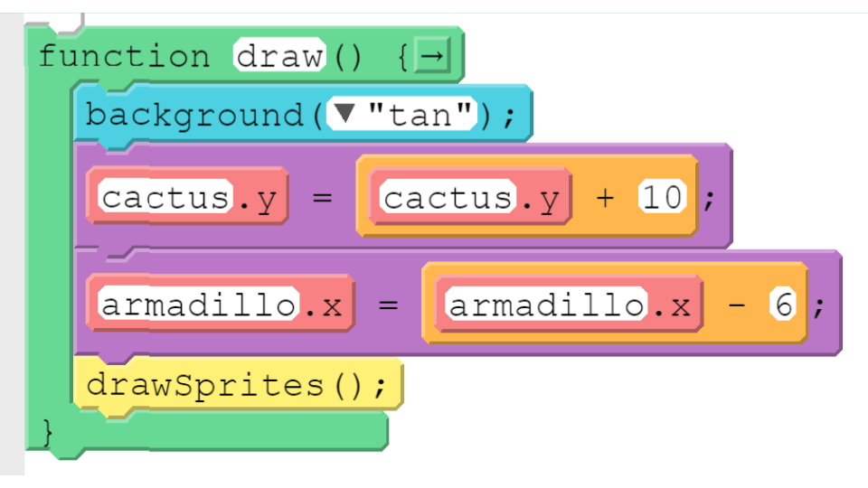Click the closing brace of function block
Screen dimensions: 868x488
tap(48, 432)
